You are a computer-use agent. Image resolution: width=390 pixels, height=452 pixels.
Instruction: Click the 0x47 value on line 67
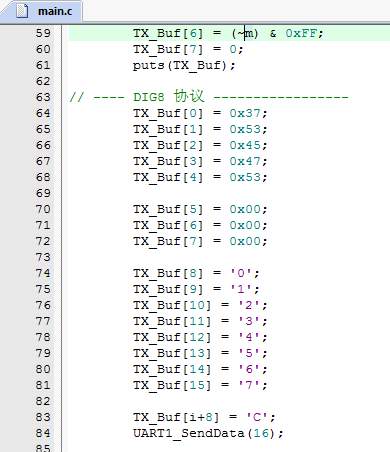point(245,161)
